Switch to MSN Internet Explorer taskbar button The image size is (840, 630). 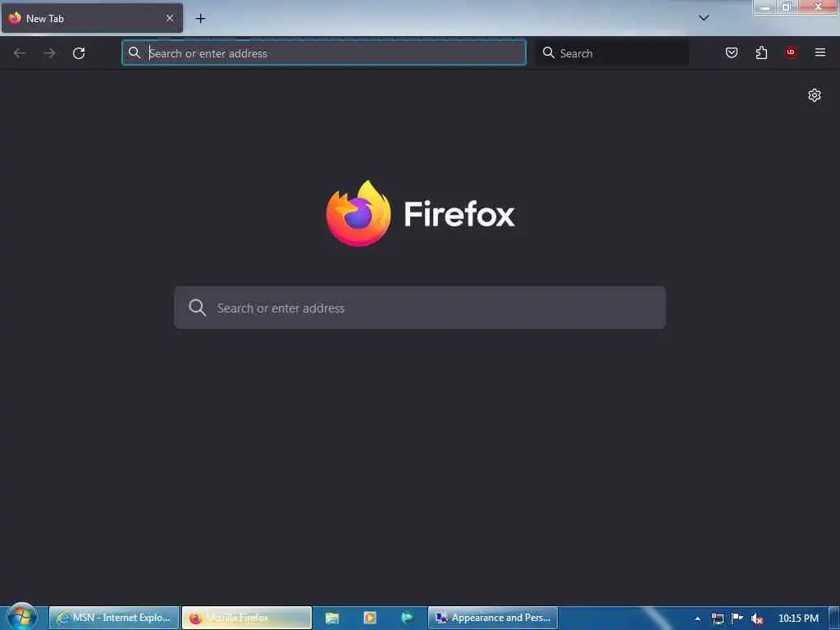click(114, 618)
